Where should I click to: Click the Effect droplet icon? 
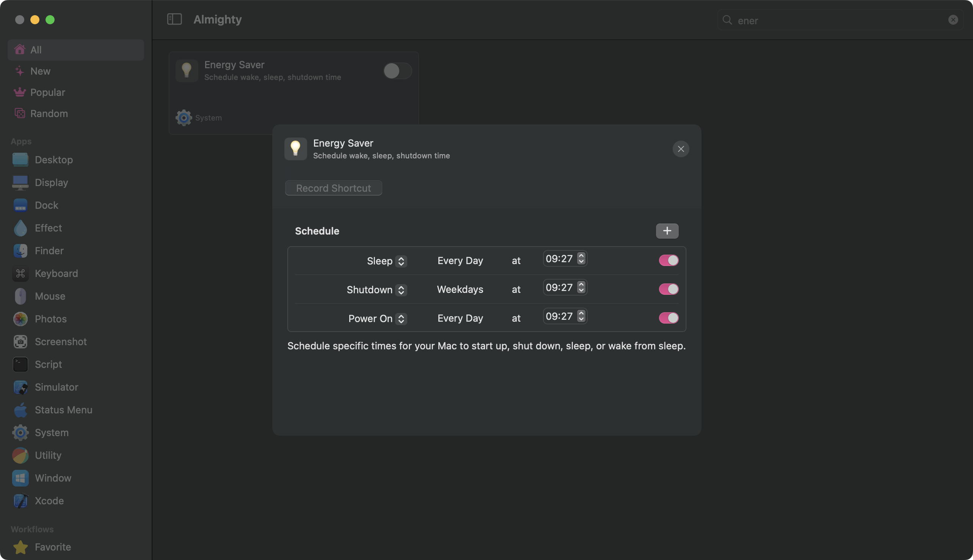coord(20,228)
